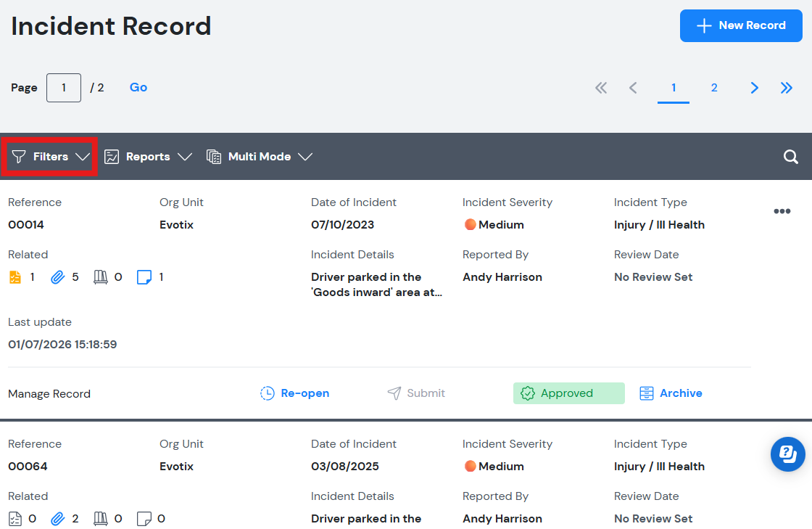Select page 2 in pagination
The height and width of the screenshot is (529, 812).
tap(714, 88)
